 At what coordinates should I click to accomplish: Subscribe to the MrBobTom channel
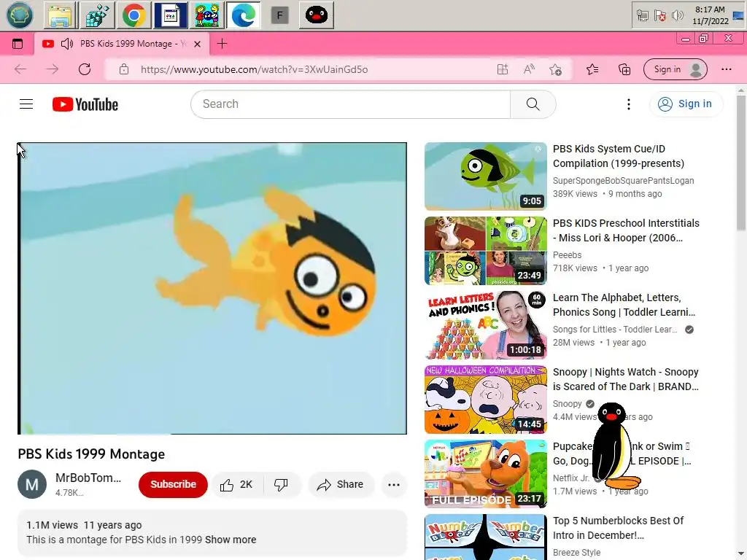pos(173,484)
